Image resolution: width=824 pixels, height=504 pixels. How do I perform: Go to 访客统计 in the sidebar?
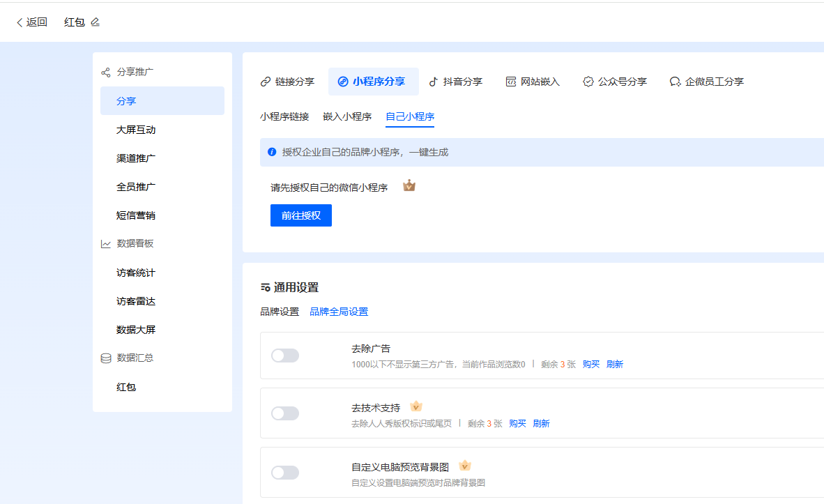135,273
